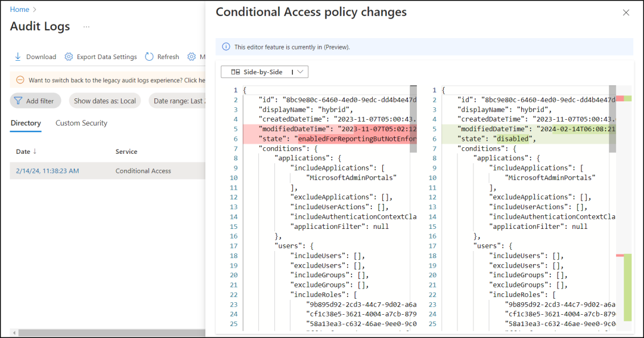Image resolution: width=644 pixels, height=338 pixels.
Task: Click "createdDateTime" line in the right pane
Action: (537, 119)
